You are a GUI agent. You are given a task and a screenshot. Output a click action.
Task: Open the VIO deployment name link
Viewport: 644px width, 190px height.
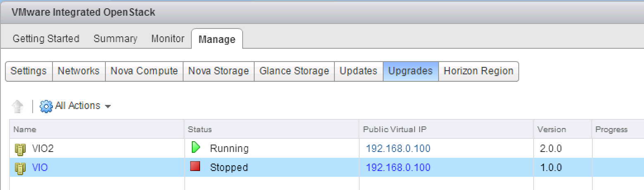40,168
